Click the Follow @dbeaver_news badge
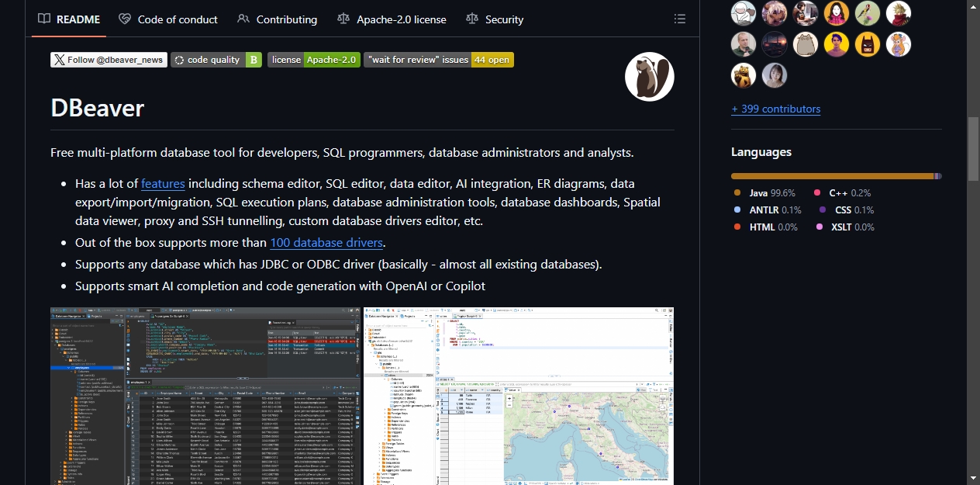 click(x=109, y=60)
